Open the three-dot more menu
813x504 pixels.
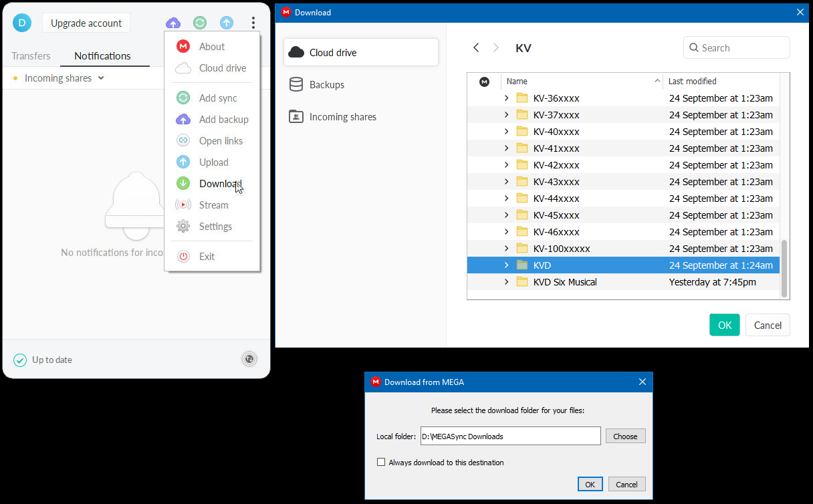coord(253,23)
